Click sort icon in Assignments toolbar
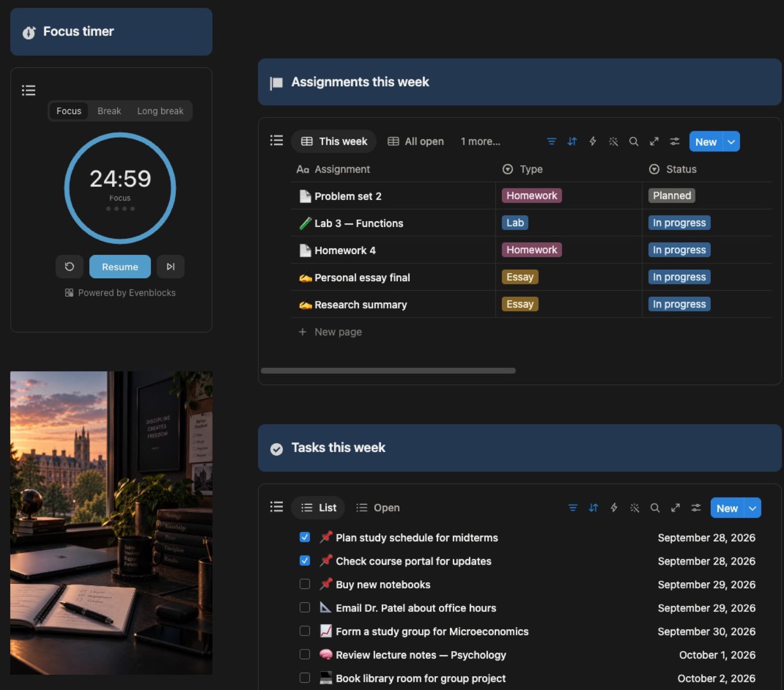Screen dimensions: 784x690 pos(572,142)
